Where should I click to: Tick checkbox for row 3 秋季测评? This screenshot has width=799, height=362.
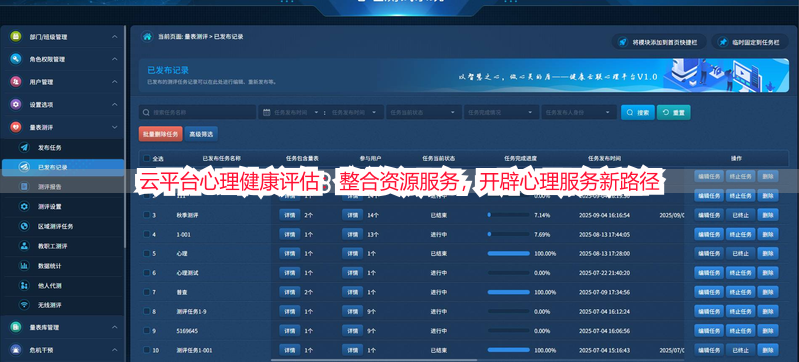[x=147, y=215]
